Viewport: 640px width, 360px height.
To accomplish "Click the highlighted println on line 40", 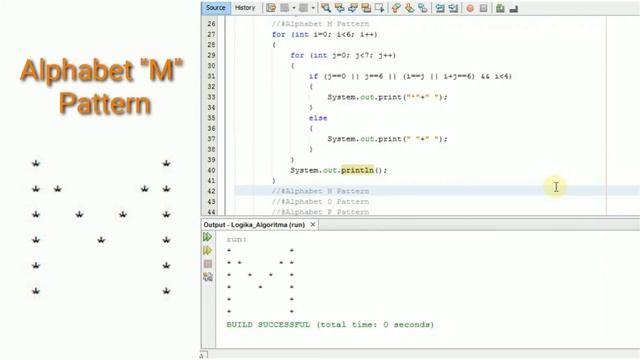I will click(357, 170).
